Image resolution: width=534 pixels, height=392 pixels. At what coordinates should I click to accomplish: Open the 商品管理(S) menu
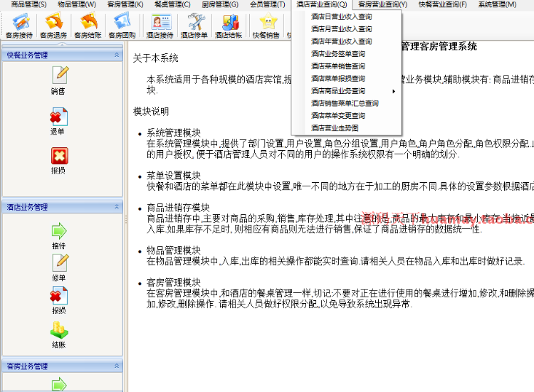point(28,4)
